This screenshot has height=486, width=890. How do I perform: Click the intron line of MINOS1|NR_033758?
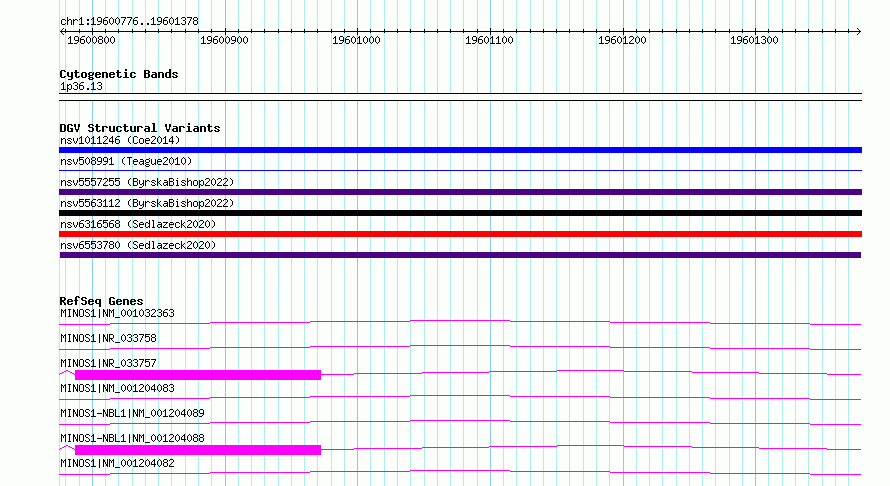point(460,347)
